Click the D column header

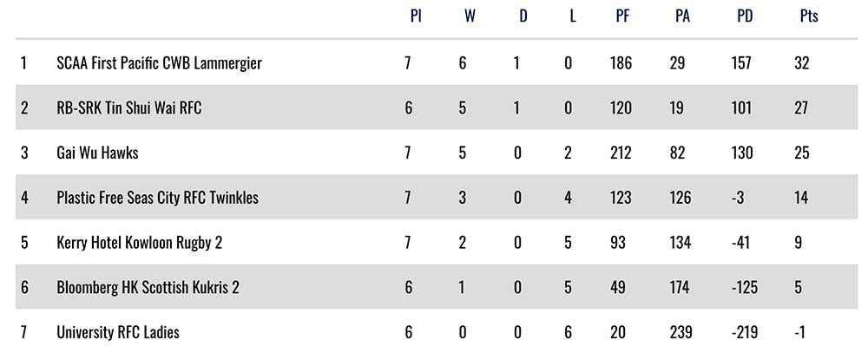pos(523,16)
